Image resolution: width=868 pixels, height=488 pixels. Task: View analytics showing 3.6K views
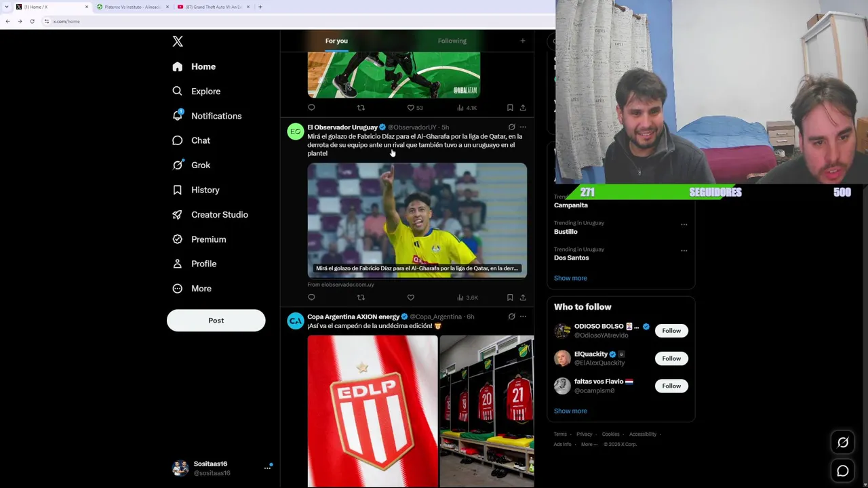coord(467,298)
